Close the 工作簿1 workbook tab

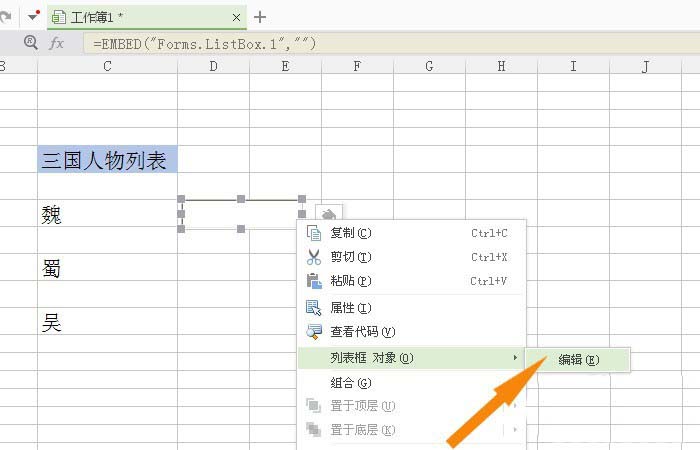[x=237, y=17]
